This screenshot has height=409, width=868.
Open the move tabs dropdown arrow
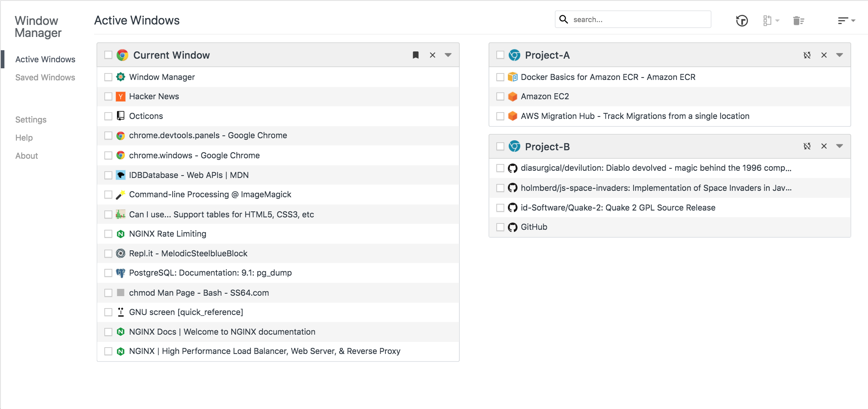(x=778, y=20)
